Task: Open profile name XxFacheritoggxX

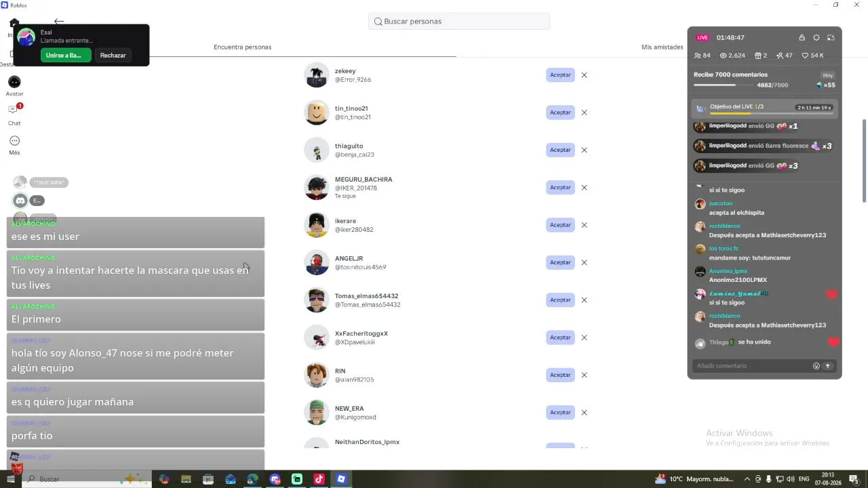Action: (361, 333)
